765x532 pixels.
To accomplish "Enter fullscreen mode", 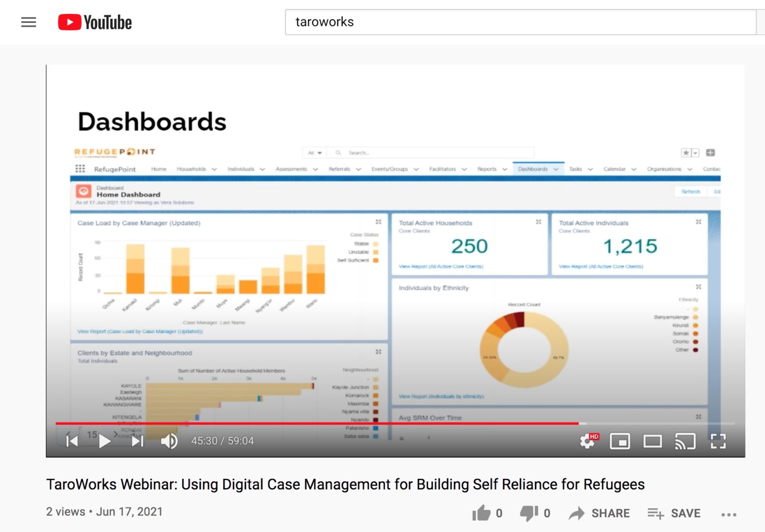I will point(719,441).
